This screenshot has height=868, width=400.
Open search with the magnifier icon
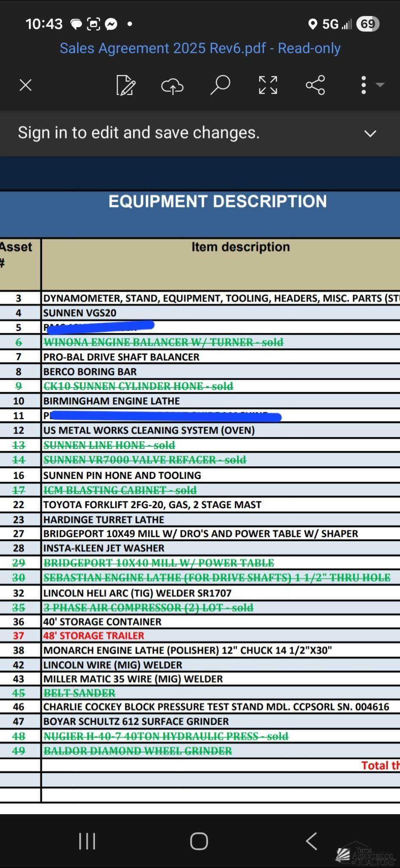pos(220,85)
